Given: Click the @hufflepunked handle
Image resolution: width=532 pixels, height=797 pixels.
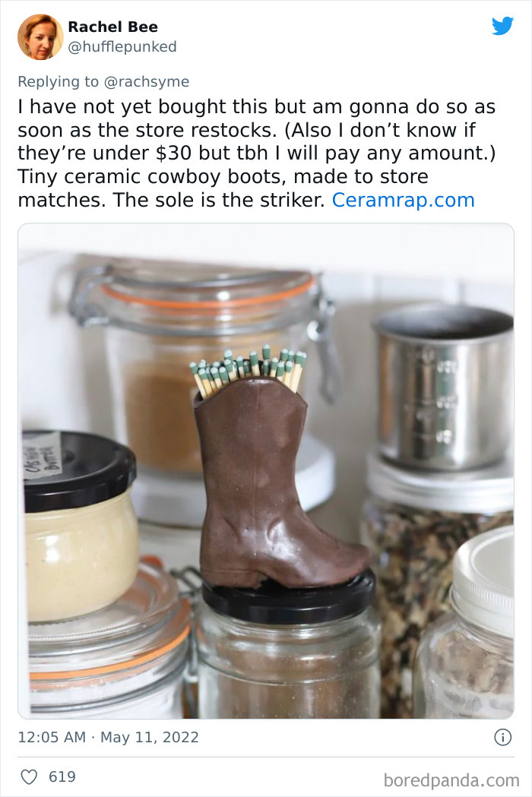Looking at the screenshot, I should (x=122, y=47).
